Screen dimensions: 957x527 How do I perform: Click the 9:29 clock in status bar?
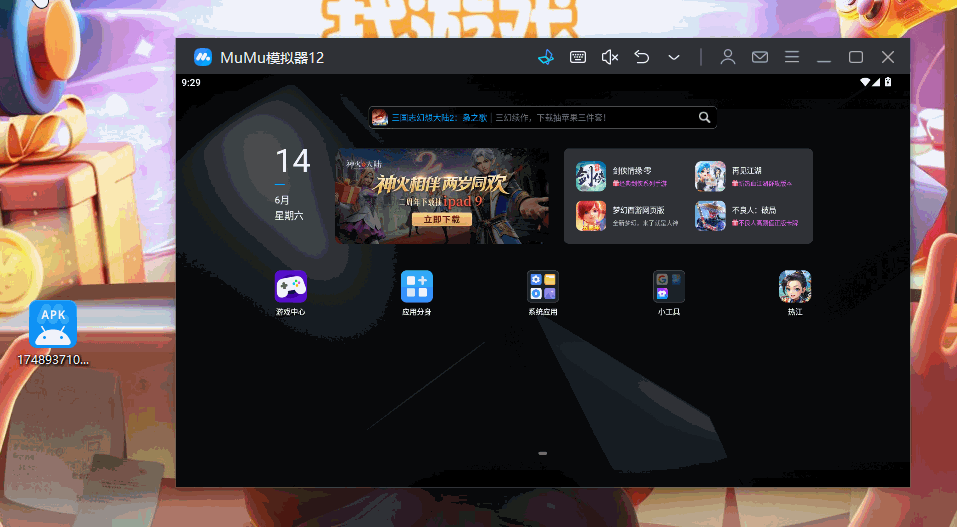(191, 82)
